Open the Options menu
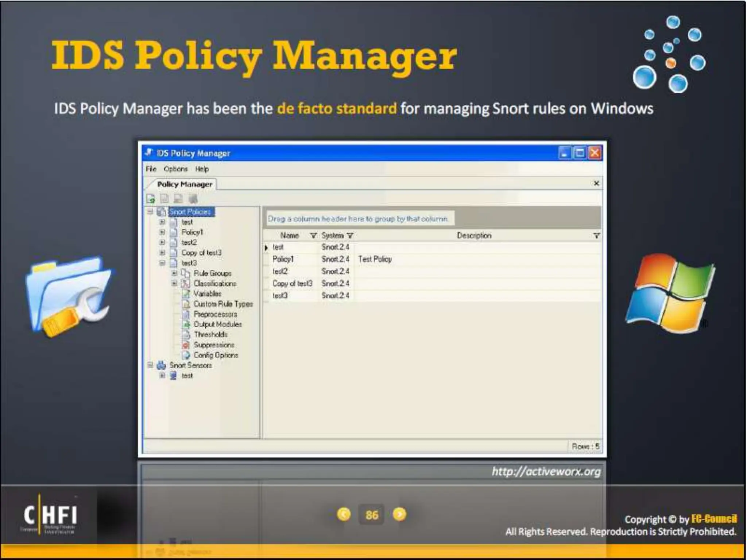The image size is (747, 560). (x=175, y=169)
